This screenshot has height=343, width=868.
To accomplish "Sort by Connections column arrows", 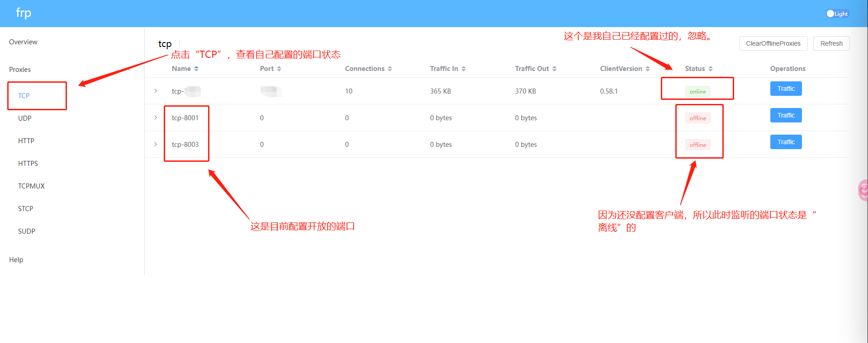I will 389,69.
